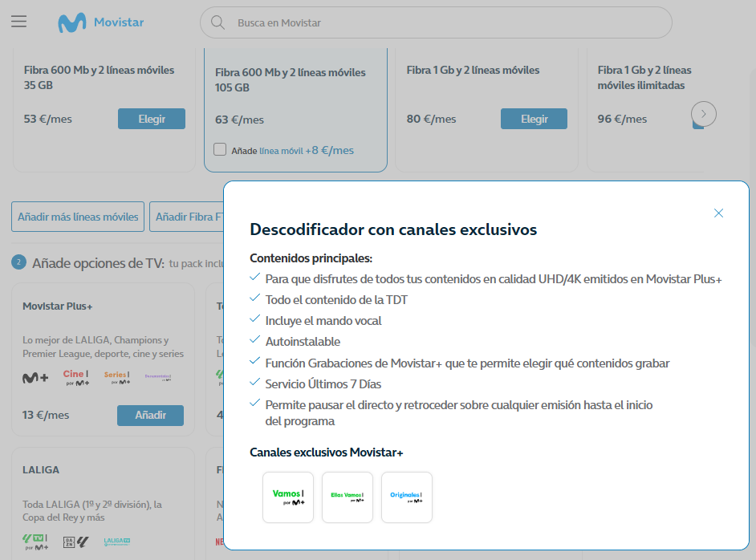Click the Movistar logo in the header
The height and width of the screenshot is (560, 756).
tap(100, 22)
